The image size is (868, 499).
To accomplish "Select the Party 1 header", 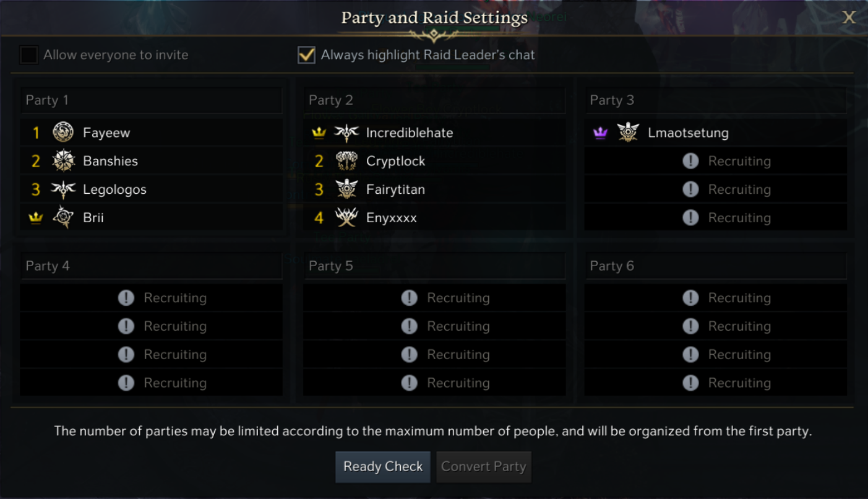I will 152,100.
